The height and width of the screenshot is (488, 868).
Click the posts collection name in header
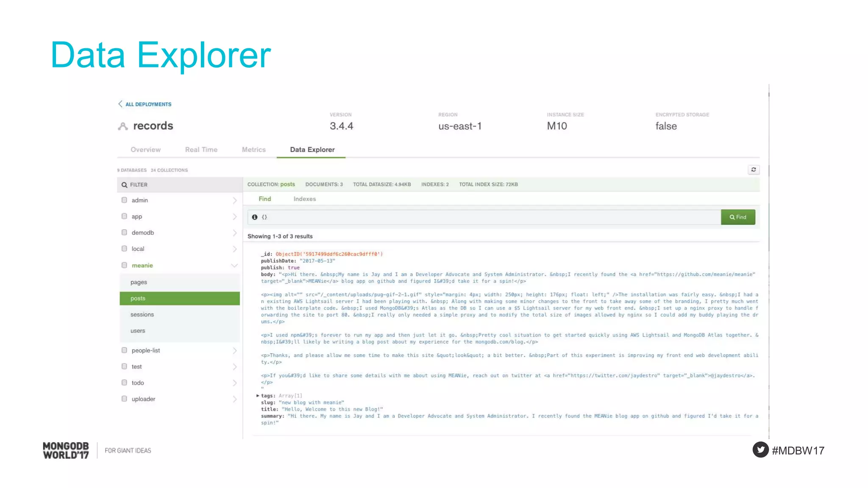pos(287,184)
